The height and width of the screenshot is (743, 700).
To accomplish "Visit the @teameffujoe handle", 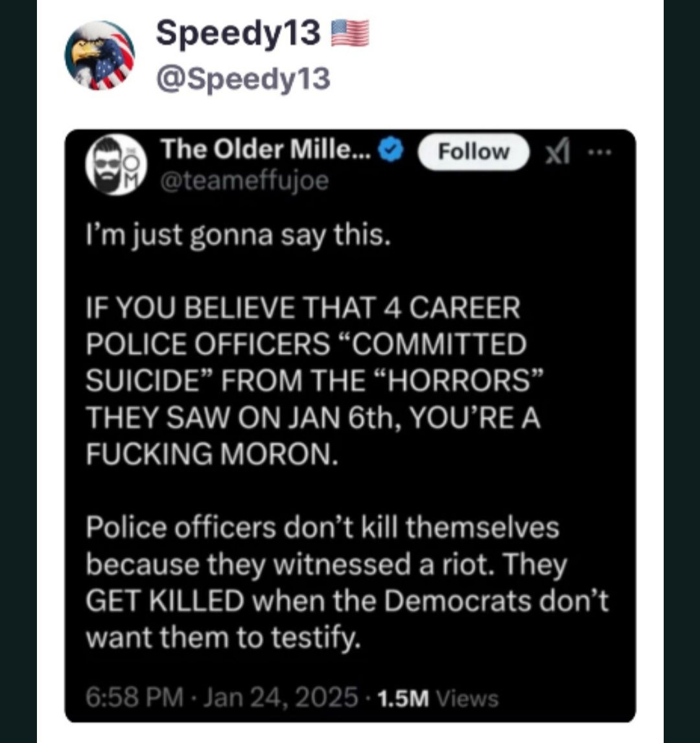I will pyautogui.click(x=244, y=182).
